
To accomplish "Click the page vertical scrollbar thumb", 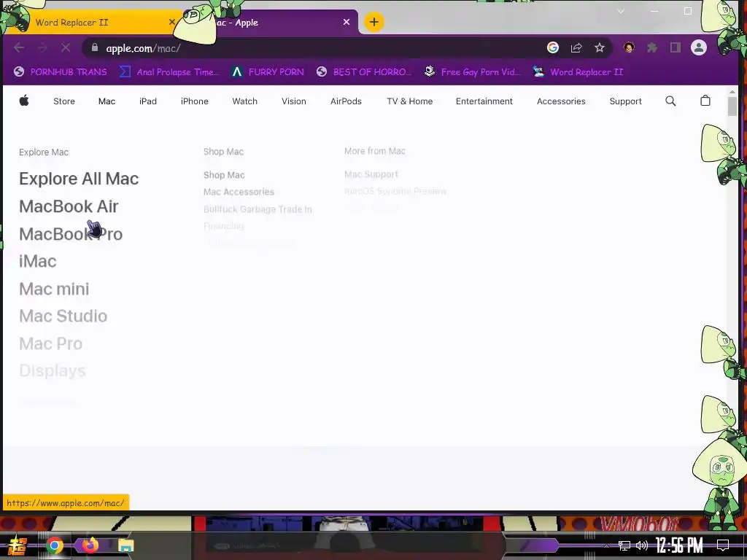I will (x=732, y=106).
